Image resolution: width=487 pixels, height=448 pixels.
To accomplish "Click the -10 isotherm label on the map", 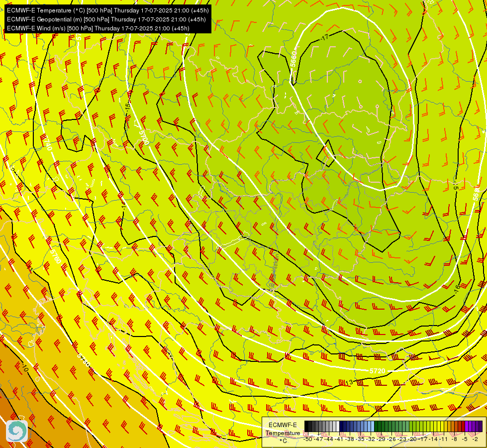I will tap(25, 368).
